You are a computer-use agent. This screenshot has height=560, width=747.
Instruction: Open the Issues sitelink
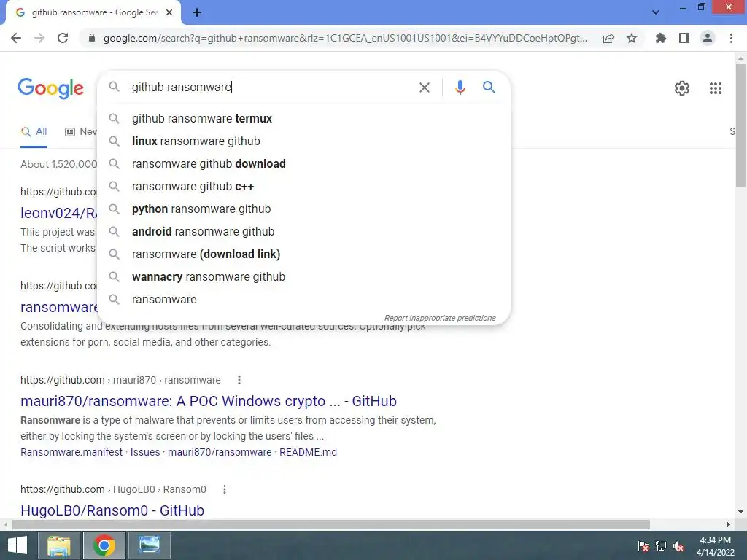[x=145, y=452]
